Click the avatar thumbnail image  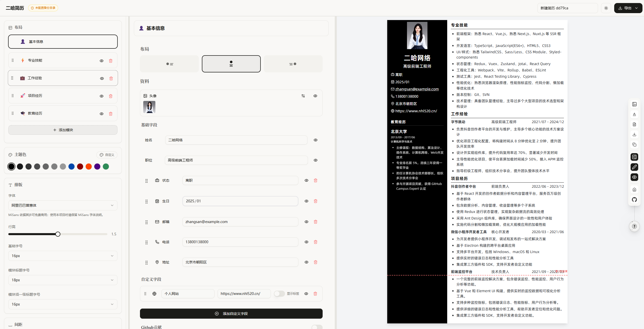(149, 107)
